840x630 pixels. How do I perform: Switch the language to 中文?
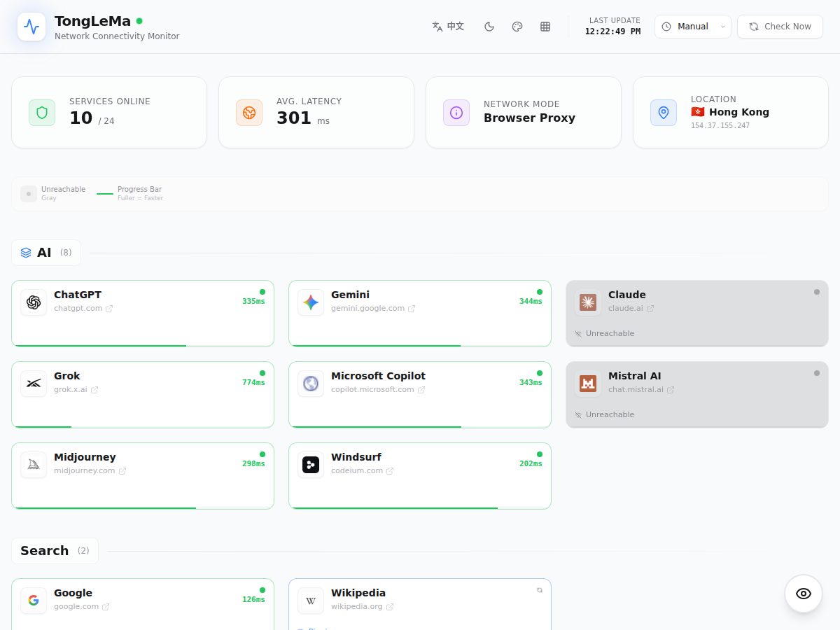tap(448, 27)
